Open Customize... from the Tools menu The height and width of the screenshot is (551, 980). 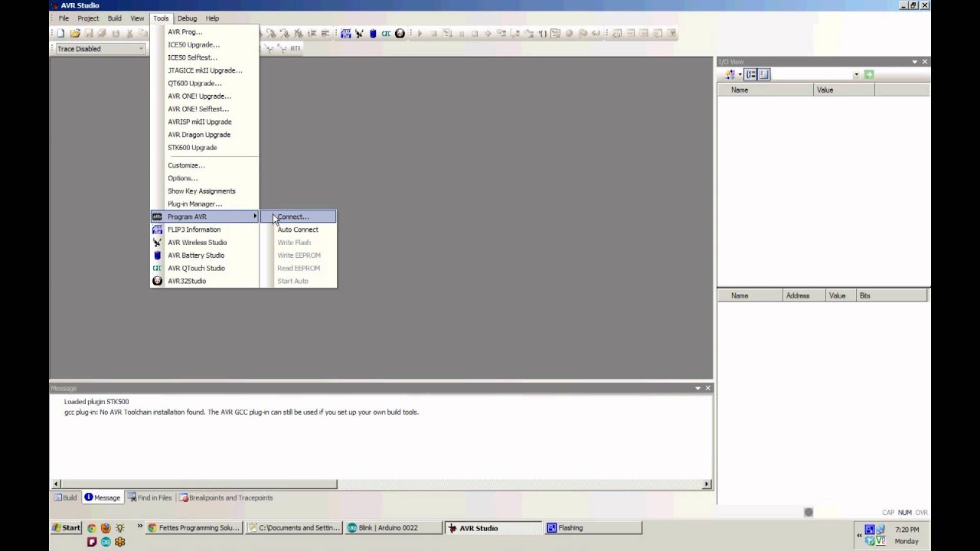pos(205,165)
